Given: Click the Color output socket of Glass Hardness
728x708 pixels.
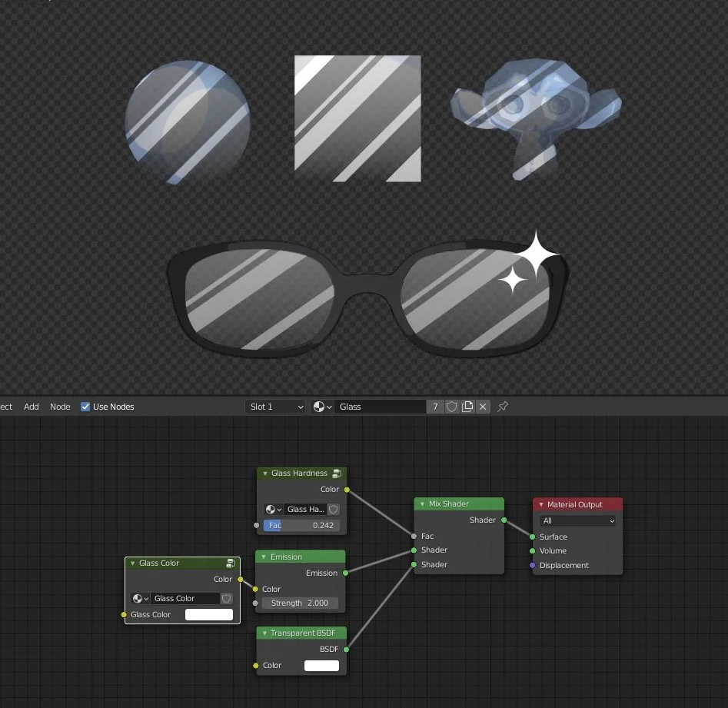Looking at the screenshot, I should [347, 489].
